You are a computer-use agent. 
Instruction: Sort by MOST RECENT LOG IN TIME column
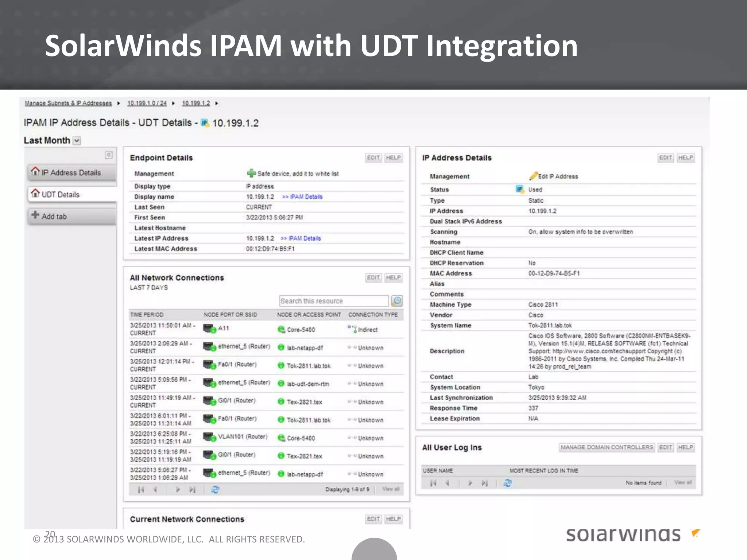pos(543,471)
